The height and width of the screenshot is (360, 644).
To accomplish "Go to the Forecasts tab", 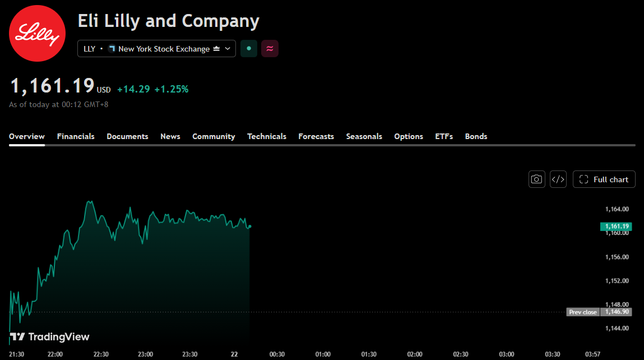I will coord(316,136).
